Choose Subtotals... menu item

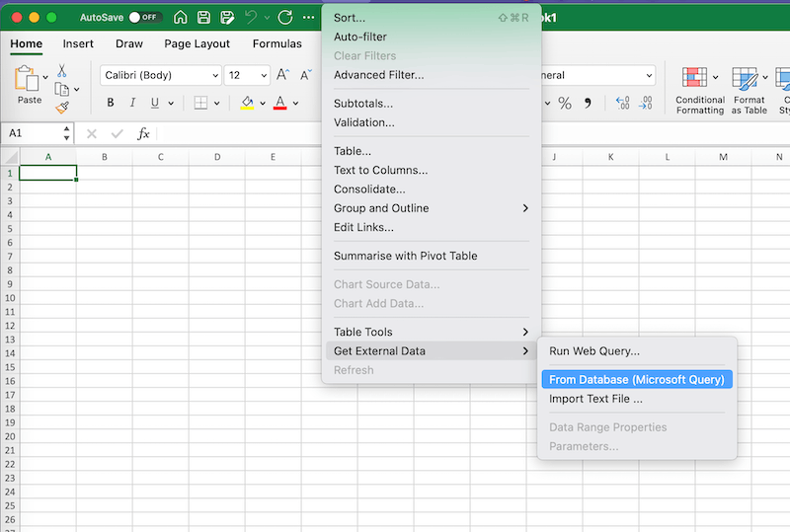pos(432,104)
